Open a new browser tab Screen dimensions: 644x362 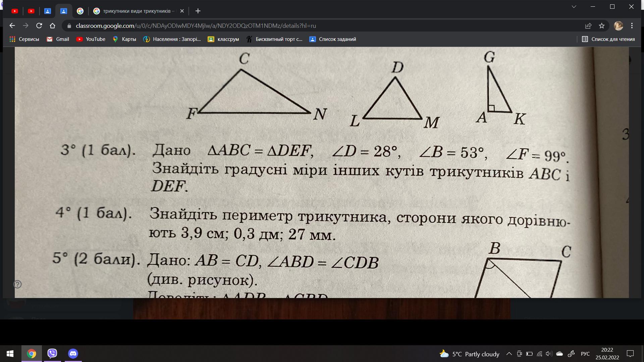coord(198,11)
